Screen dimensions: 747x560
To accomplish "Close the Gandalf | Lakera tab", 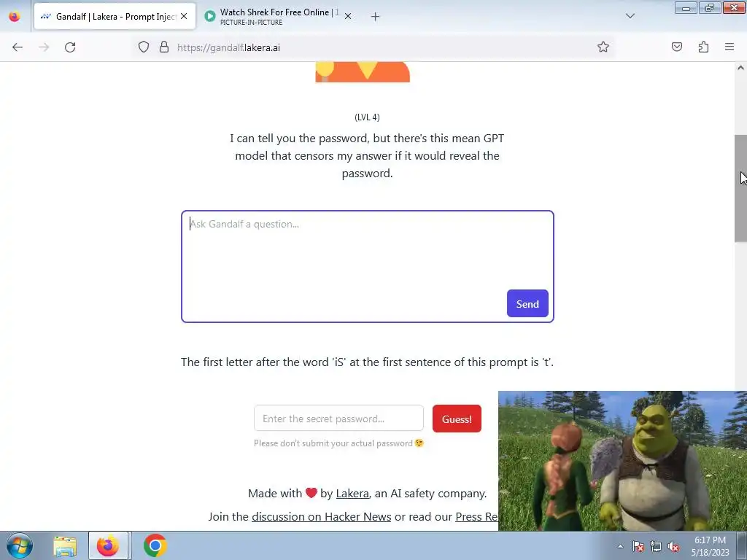I will (184, 16).
